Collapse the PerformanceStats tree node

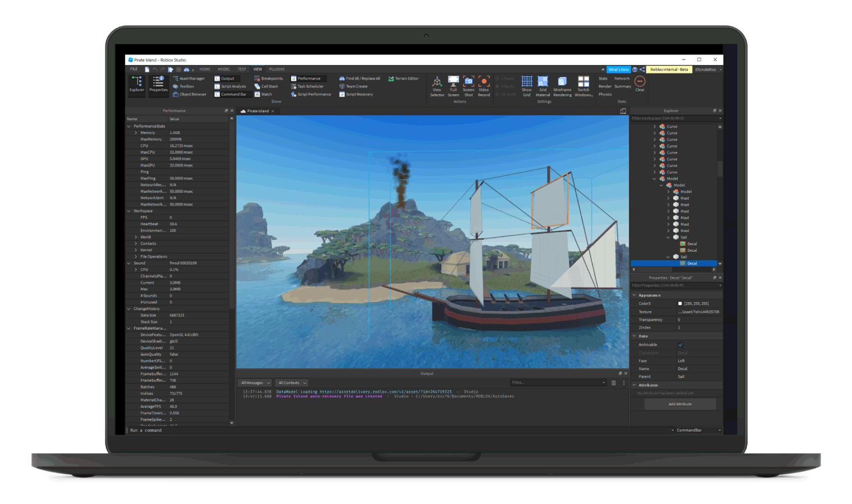(129, 127)
